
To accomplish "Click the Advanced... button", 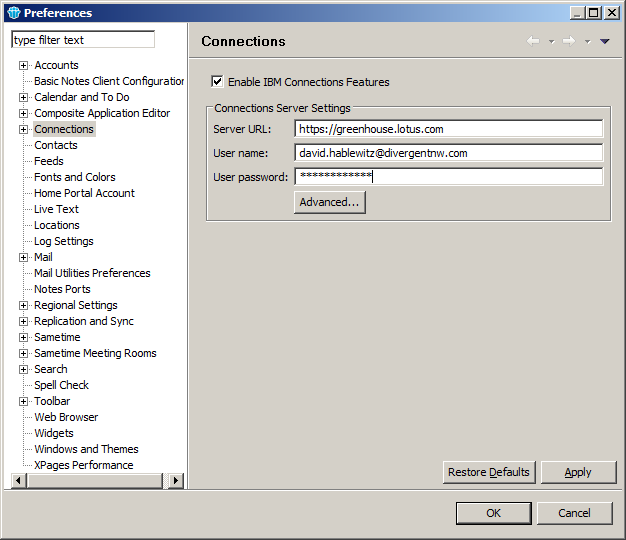I will 329,202.
